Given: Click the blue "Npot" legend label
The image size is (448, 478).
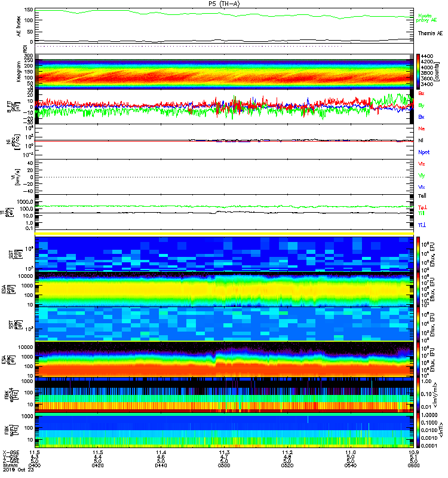Looking at the screenshot, I should [x=424, y=152].
